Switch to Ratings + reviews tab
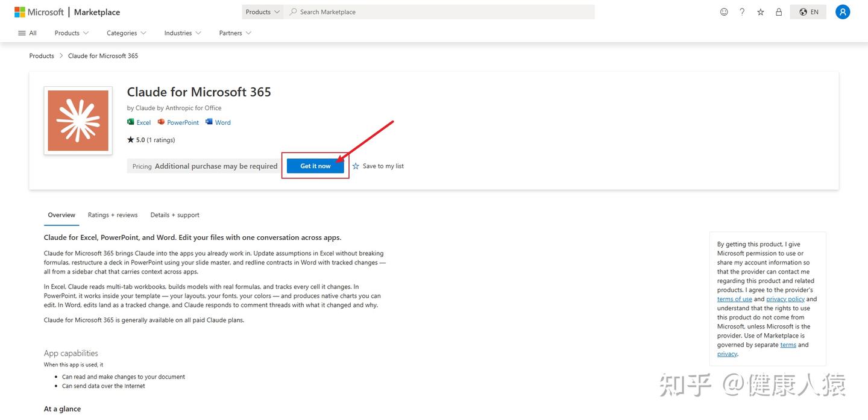Image resolution: width=868 pixels, height=420 pixels. pos(113,215)
